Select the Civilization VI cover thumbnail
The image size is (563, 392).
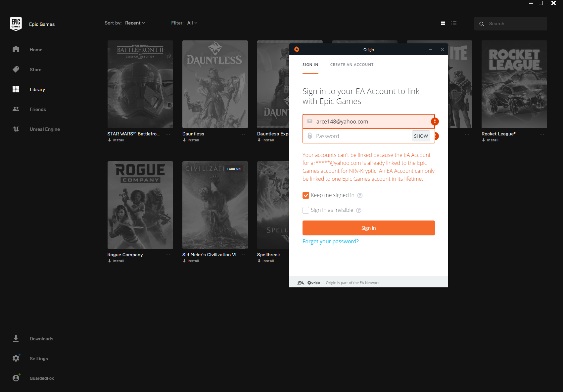pos(215,205)
